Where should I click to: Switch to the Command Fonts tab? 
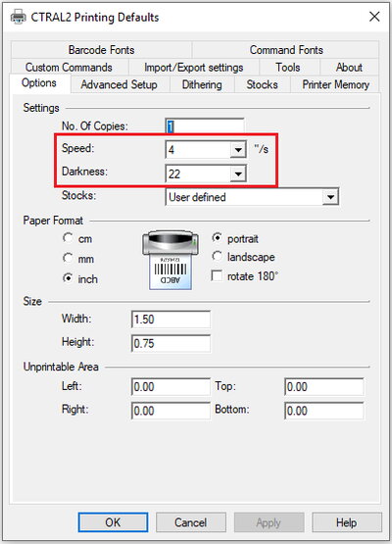286,50
